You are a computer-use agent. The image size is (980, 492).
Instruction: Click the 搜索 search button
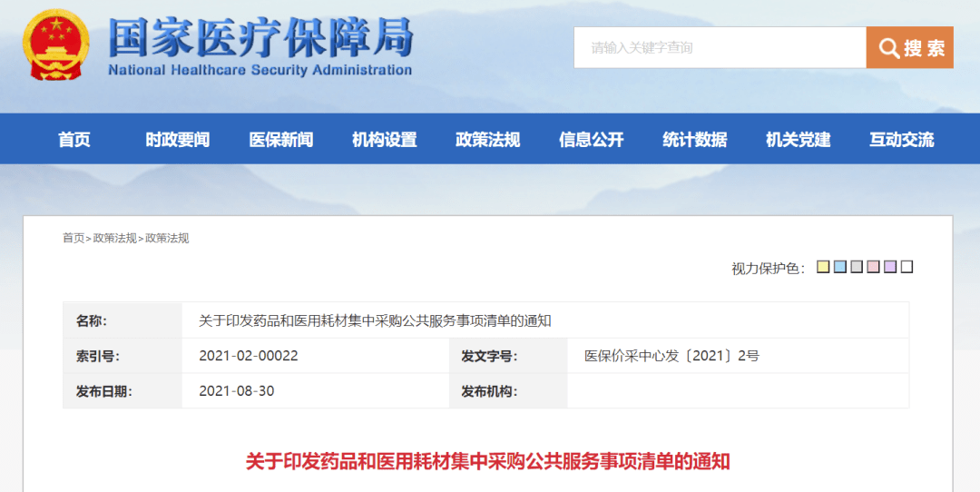tap(909, 47)
